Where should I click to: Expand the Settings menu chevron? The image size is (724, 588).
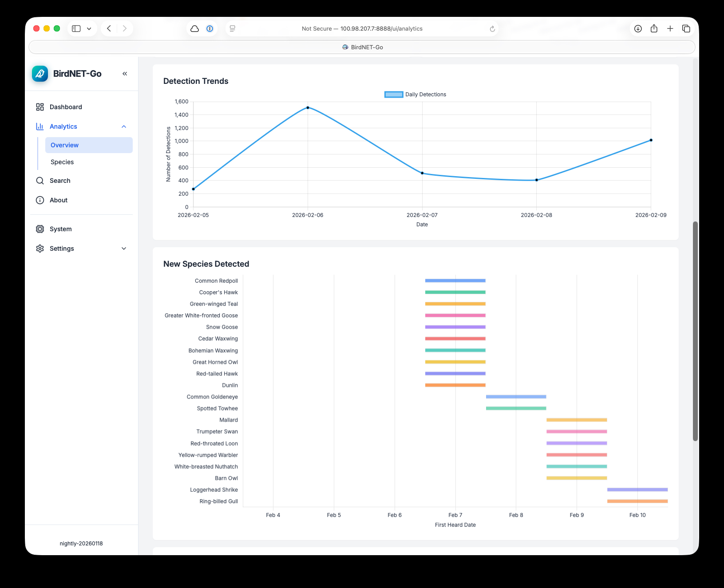pos(124,249)
